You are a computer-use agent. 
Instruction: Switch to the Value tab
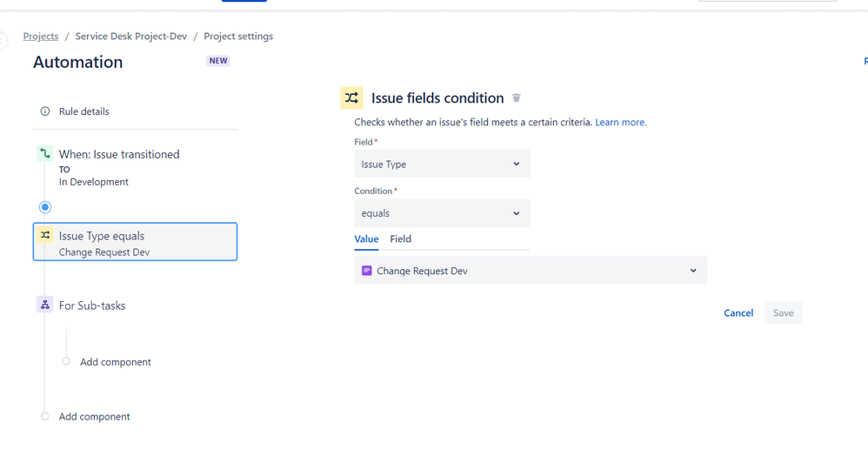366,239
